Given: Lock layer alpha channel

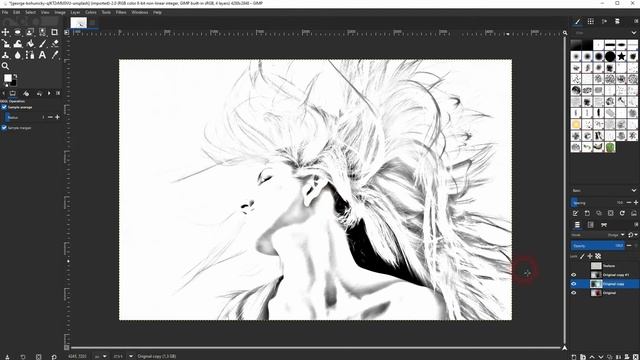Looking at the screenshot, I should (598, 256).
